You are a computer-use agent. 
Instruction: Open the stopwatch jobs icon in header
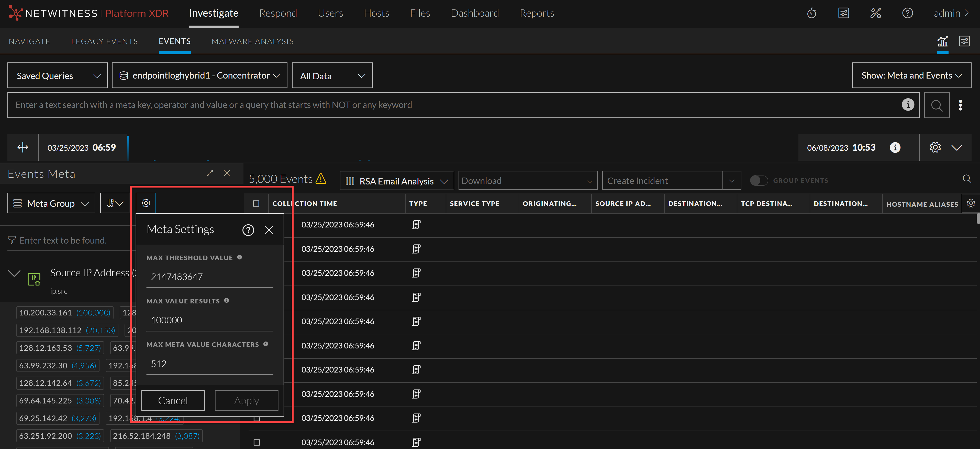(x=811, y=13)
